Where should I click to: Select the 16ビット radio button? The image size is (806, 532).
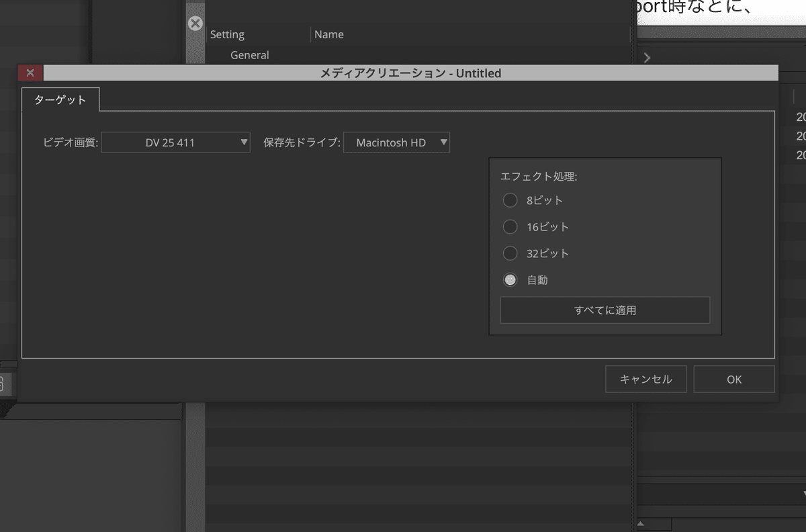pos(510,226)
